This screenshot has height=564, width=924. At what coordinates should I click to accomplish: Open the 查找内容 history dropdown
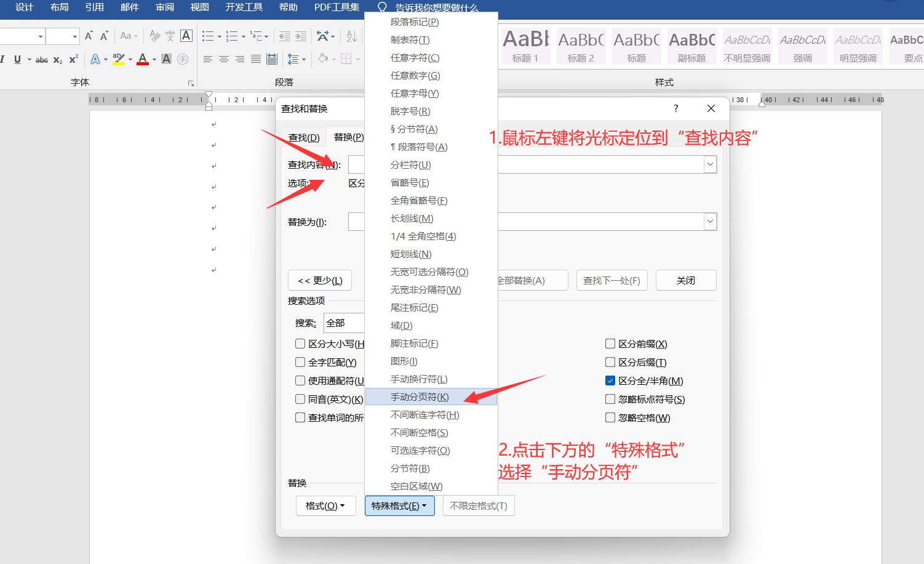tap(710, 164)
